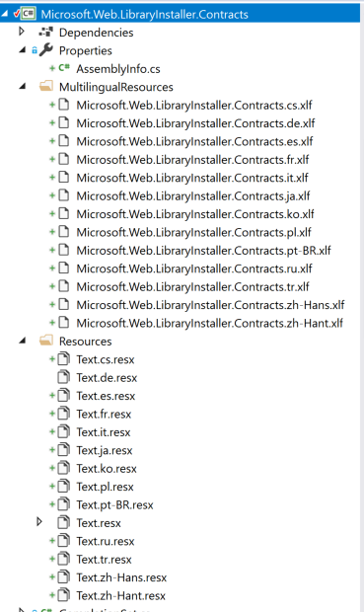The height and width of the screenshot is (612, 364).
Task: Click the file icon of Contracts.ko.xlf
Action: 63,213
